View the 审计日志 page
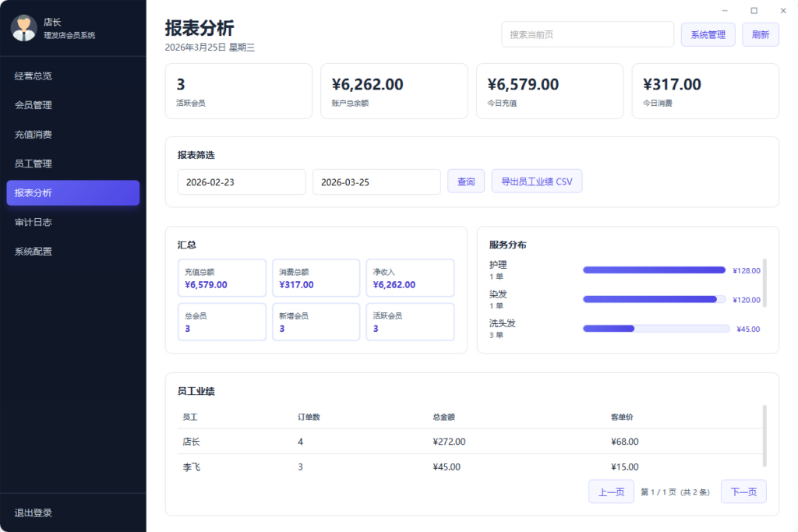798x532 pixels. (x=72, y=222)
